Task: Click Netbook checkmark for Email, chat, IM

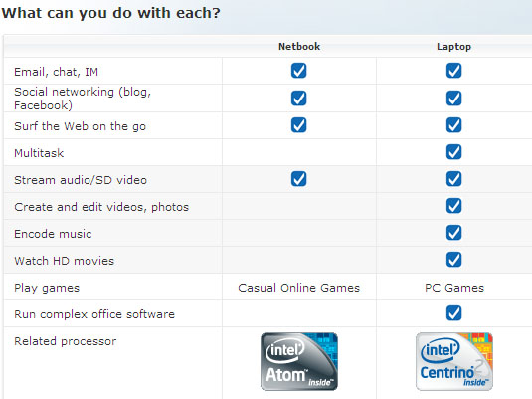Action: pyautogui.click(x=299, y=71)
